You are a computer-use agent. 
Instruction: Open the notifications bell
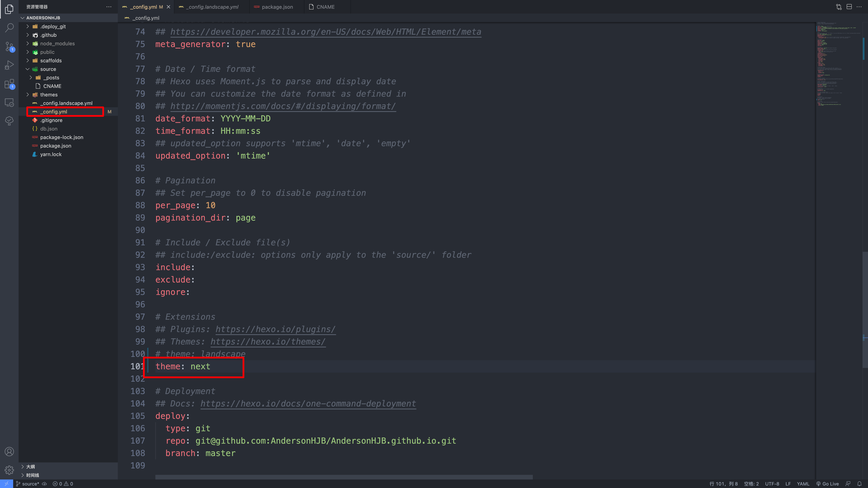[x=859, y=484]
